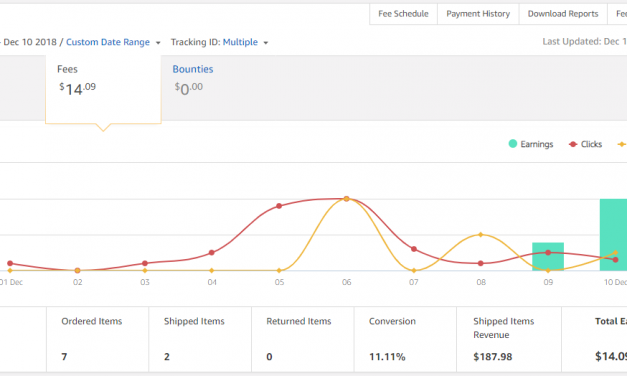
Task: Click the arrow next to Tracking ID Multiple
Action: (266, 43)
